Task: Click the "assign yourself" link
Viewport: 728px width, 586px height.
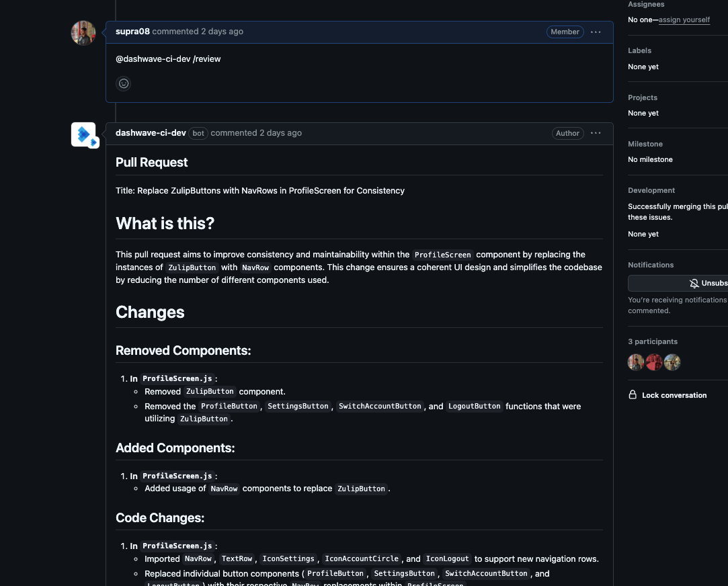Action: (x=684, y=20)
